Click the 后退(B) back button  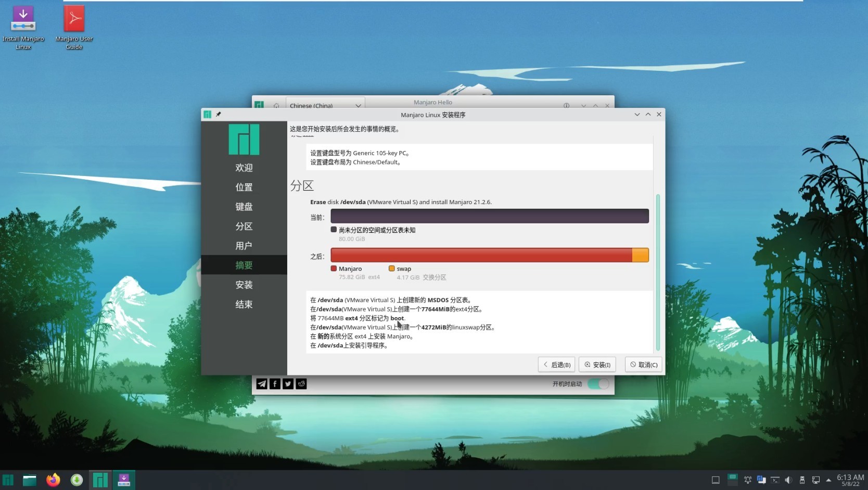556,365
